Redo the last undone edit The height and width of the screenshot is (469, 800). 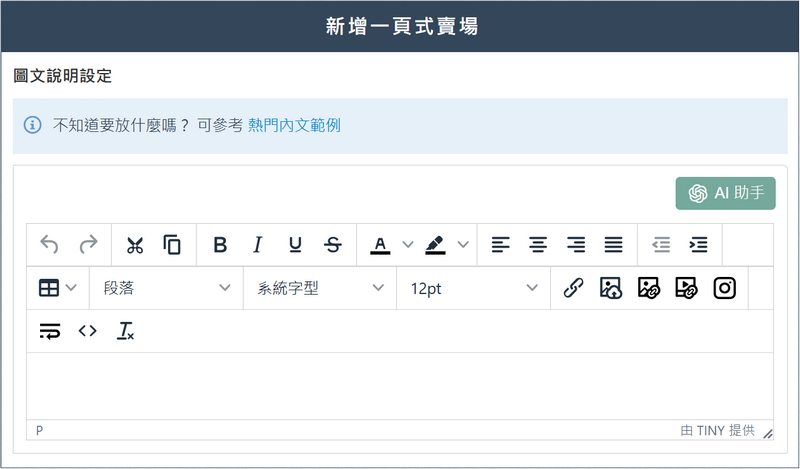[x=88, y=245]
